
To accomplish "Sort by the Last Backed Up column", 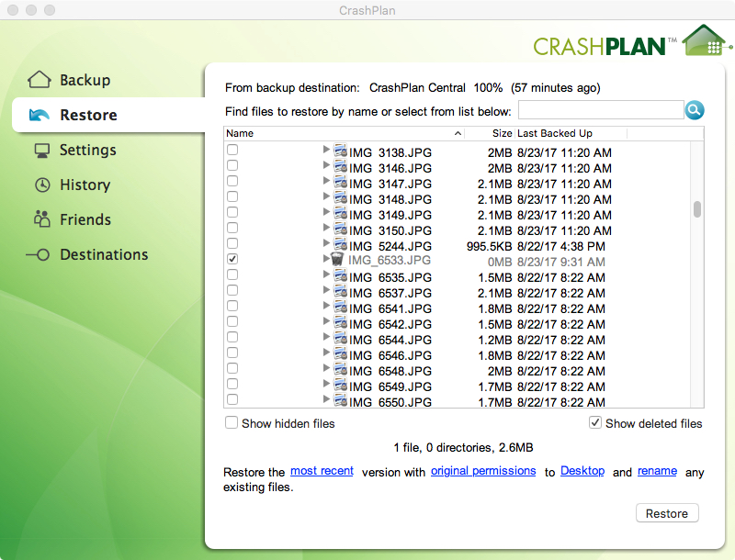I will click(571, 133).
